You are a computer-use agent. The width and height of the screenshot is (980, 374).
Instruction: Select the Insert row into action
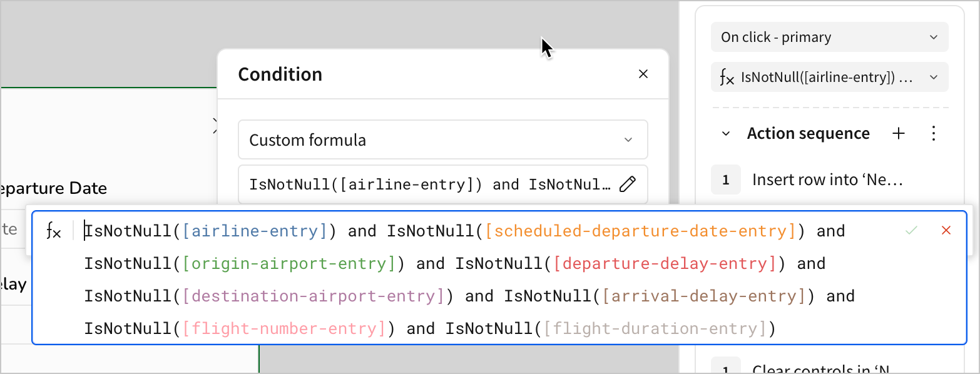[x=819, y=180]
